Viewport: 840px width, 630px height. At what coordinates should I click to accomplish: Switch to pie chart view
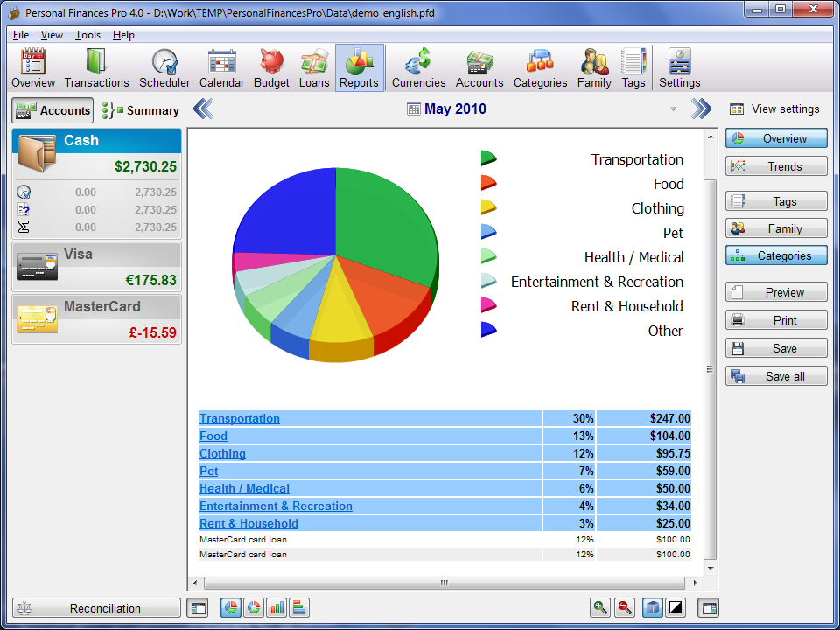tap(231, 607)
